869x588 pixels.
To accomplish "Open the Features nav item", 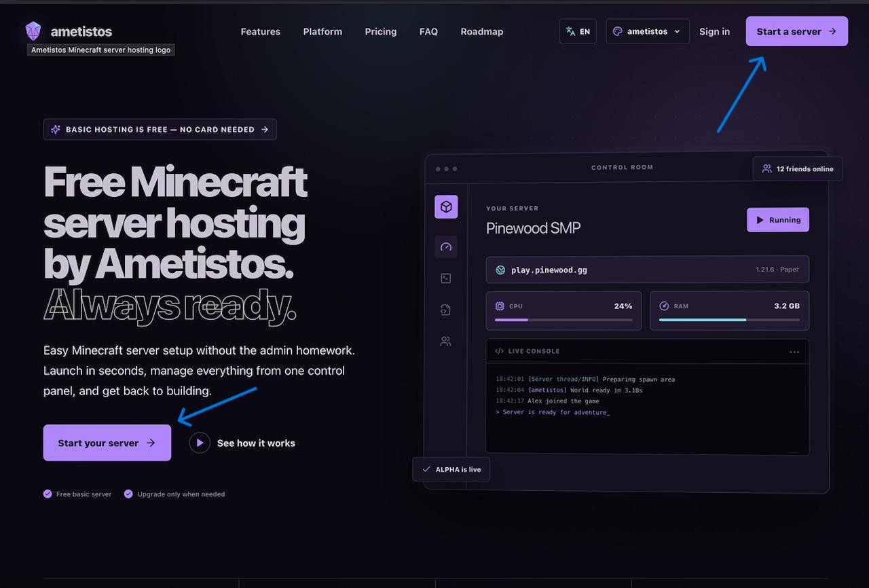I will click(261, 32).
